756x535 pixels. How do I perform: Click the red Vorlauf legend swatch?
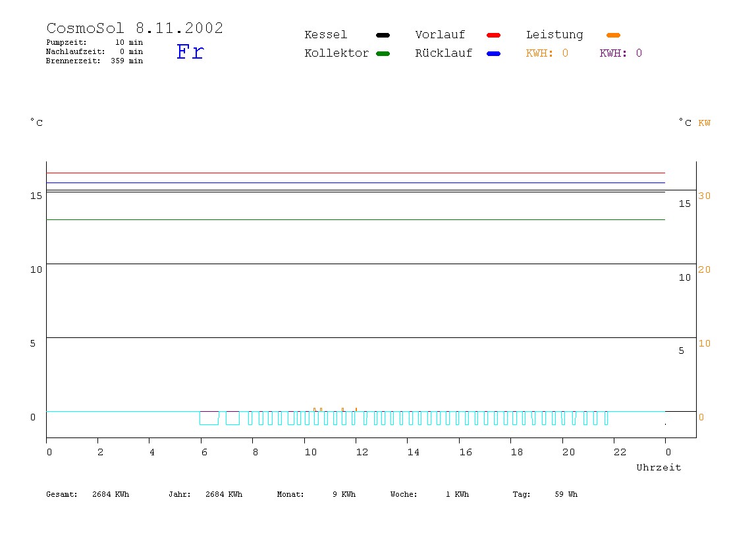coord(494,35)
